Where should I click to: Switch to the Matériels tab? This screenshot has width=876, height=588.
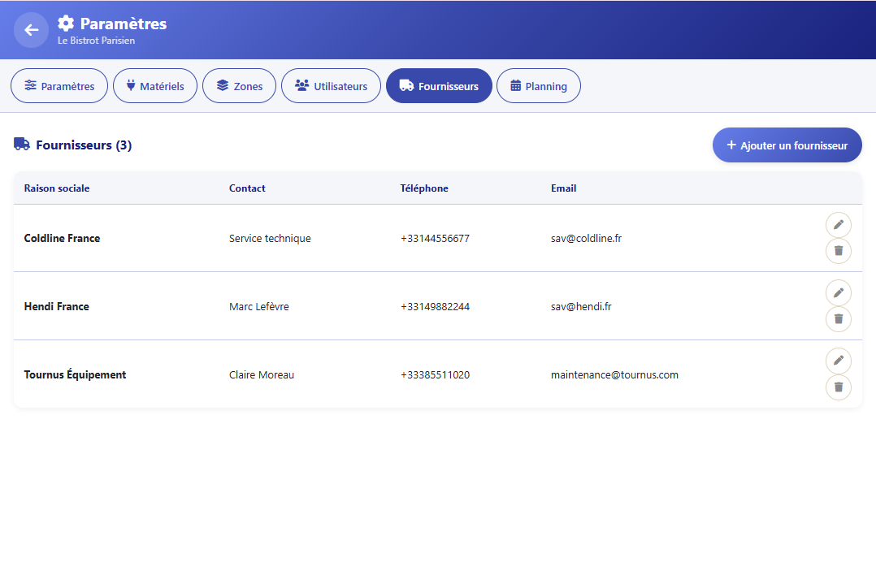[x=155, y=86]
